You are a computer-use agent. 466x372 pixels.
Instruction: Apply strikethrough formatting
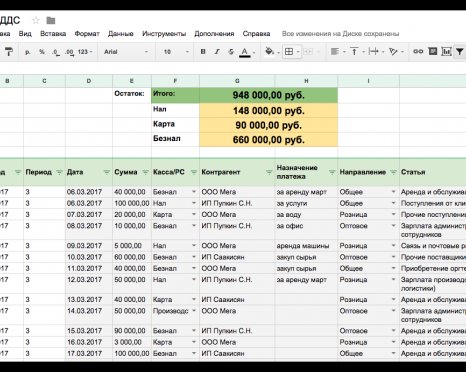click(x=231, y=52)
